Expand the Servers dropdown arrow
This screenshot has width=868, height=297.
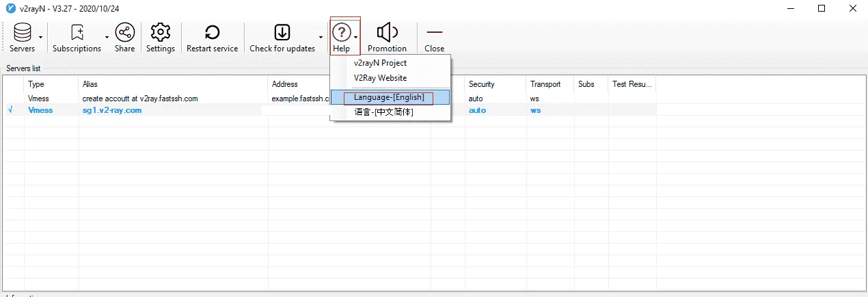coord(41,37)
